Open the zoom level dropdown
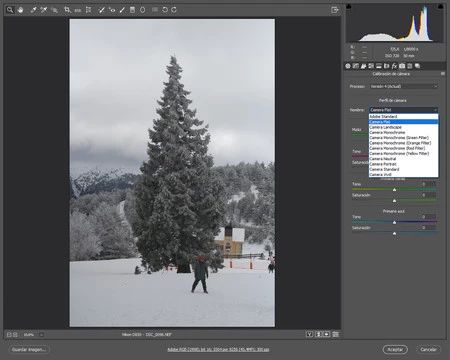The width and height of the screenshot is (450, 360). 42,334
